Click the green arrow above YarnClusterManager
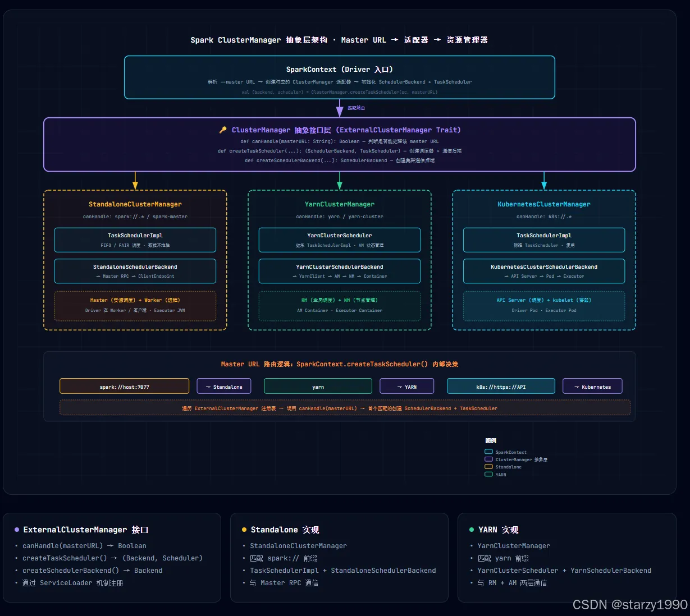 click(340, 181)
